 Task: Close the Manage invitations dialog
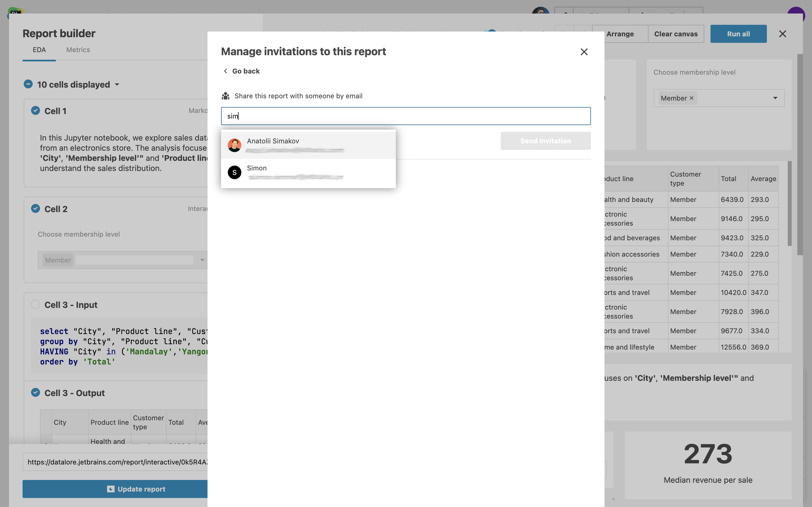(x=584, y=52)
